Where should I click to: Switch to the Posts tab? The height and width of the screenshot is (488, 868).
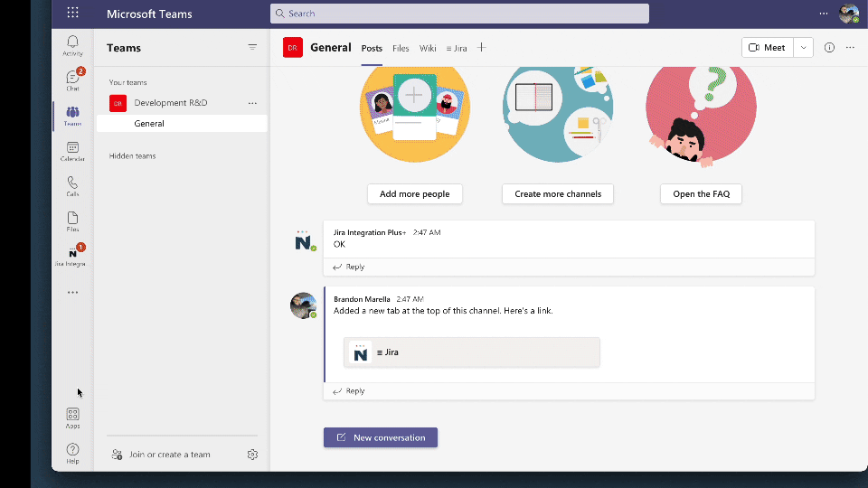point(372,48)
